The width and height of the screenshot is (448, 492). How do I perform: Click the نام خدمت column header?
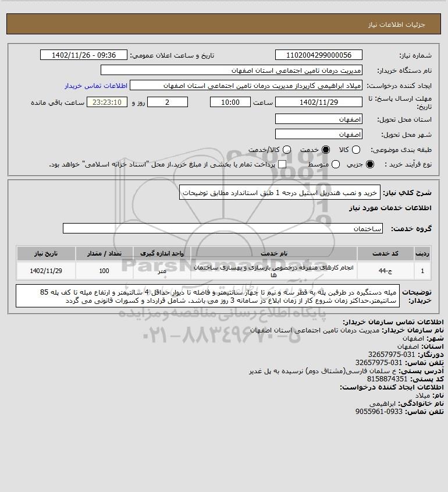(274, 253)
